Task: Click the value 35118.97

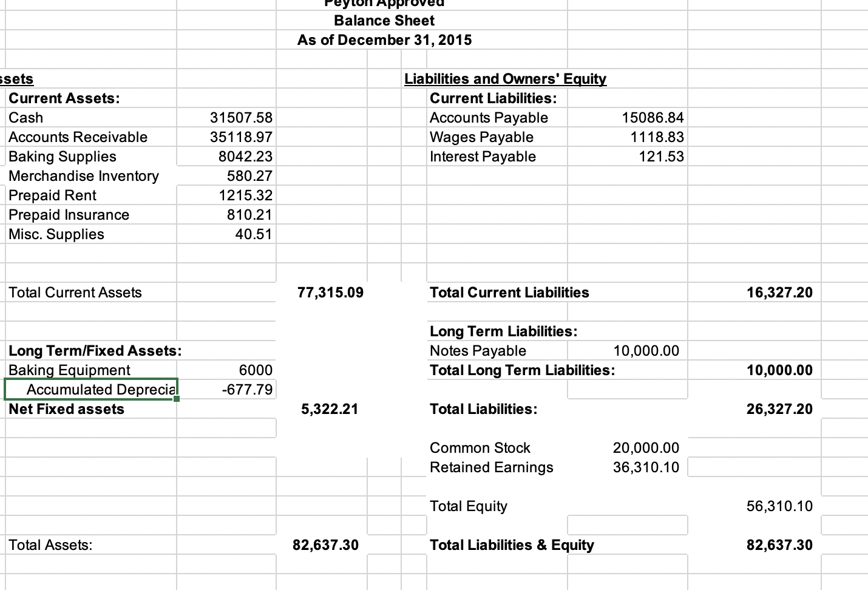Action: [x=241, y=137]
